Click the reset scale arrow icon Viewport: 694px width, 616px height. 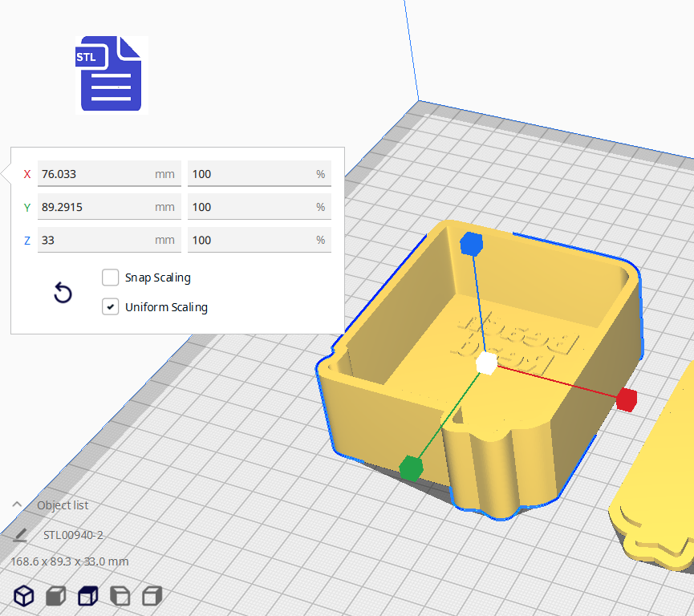click(63, 294)
